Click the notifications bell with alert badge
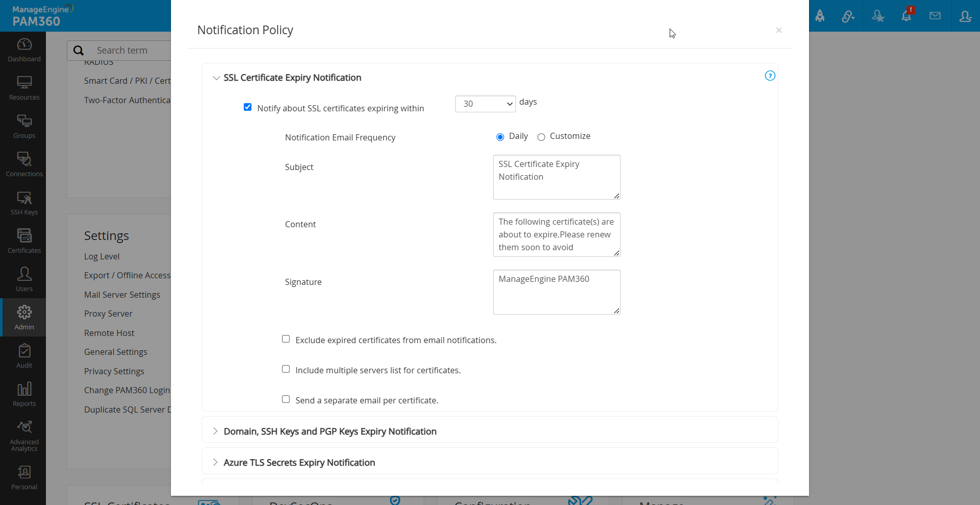The image size is (980, 505). (907, 16)
